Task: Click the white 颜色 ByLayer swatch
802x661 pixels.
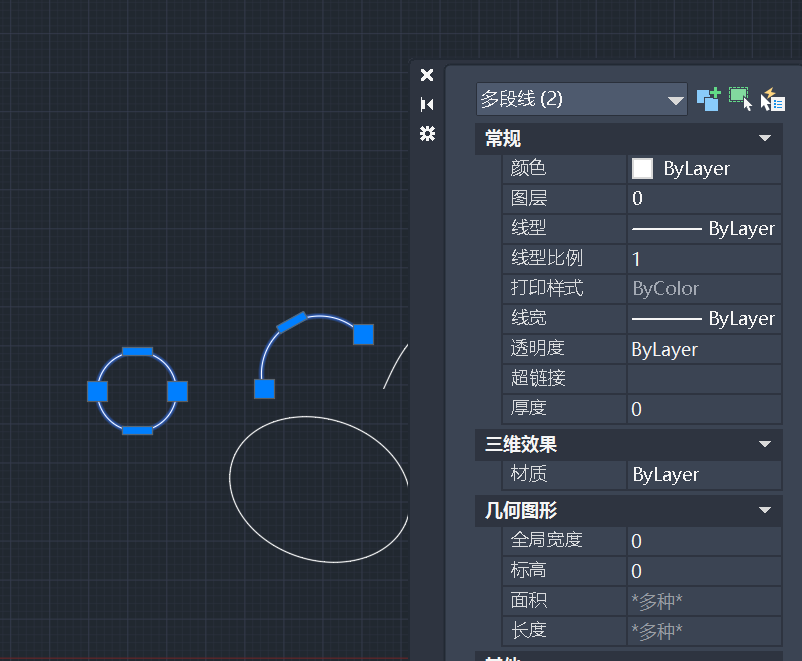Action: point(642,169)
